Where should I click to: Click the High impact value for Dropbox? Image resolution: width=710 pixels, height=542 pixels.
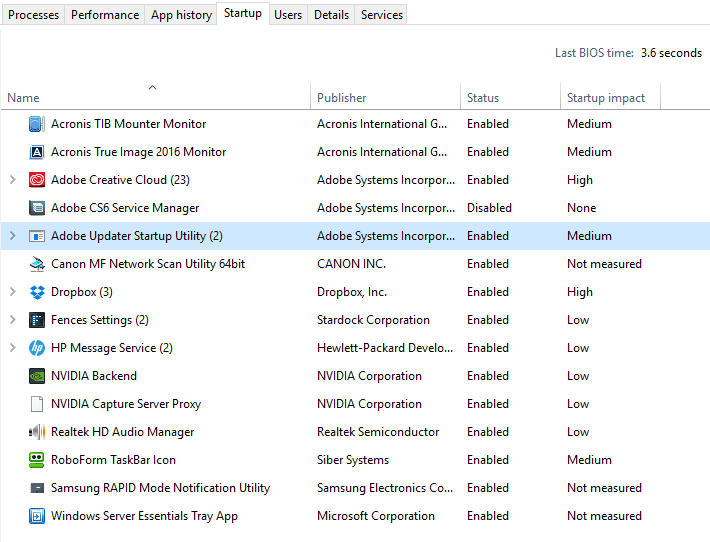tap(580, 292)
